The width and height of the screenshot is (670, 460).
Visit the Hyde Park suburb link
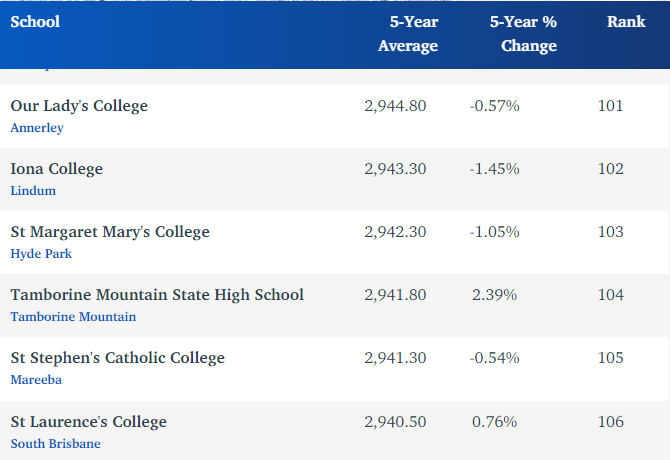41,253
